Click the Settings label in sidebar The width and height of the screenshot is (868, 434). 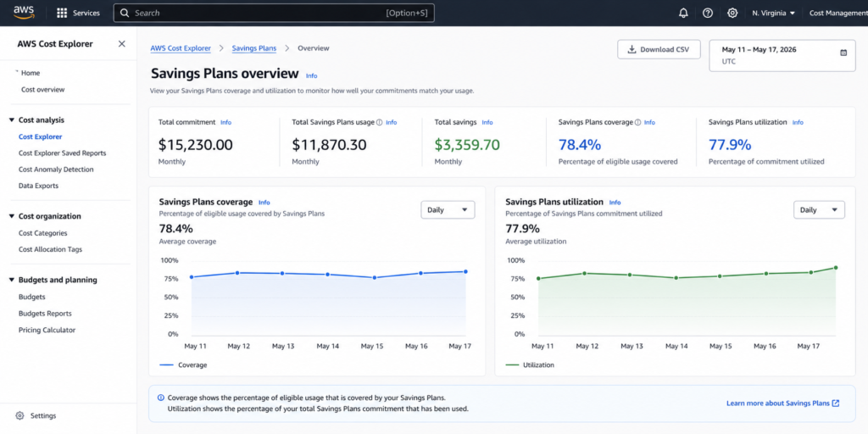(43, 415)
